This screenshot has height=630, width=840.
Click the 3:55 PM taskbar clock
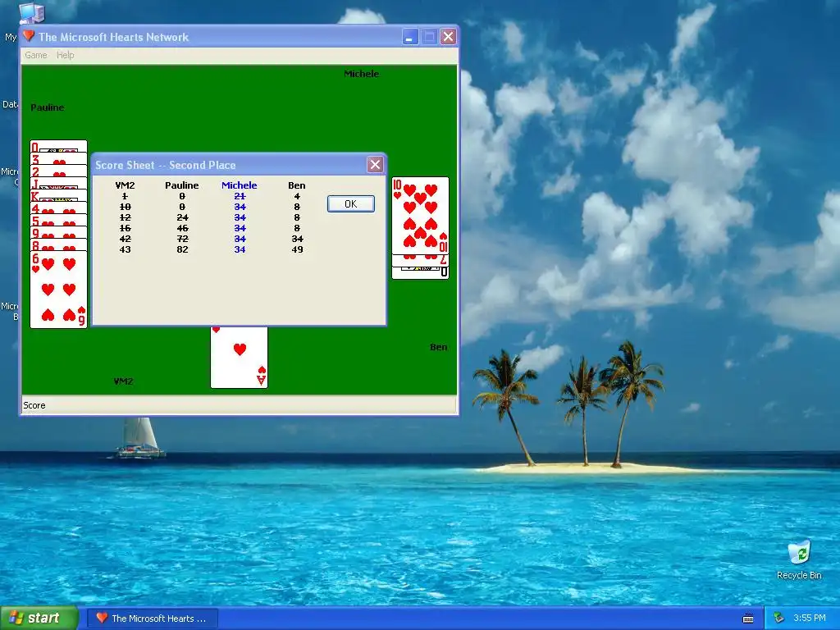pyautogui.click(x=810, y=619)
